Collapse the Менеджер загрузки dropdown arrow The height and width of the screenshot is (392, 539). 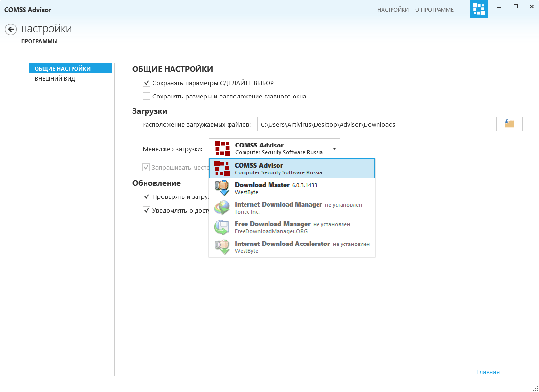click(334, 149)
